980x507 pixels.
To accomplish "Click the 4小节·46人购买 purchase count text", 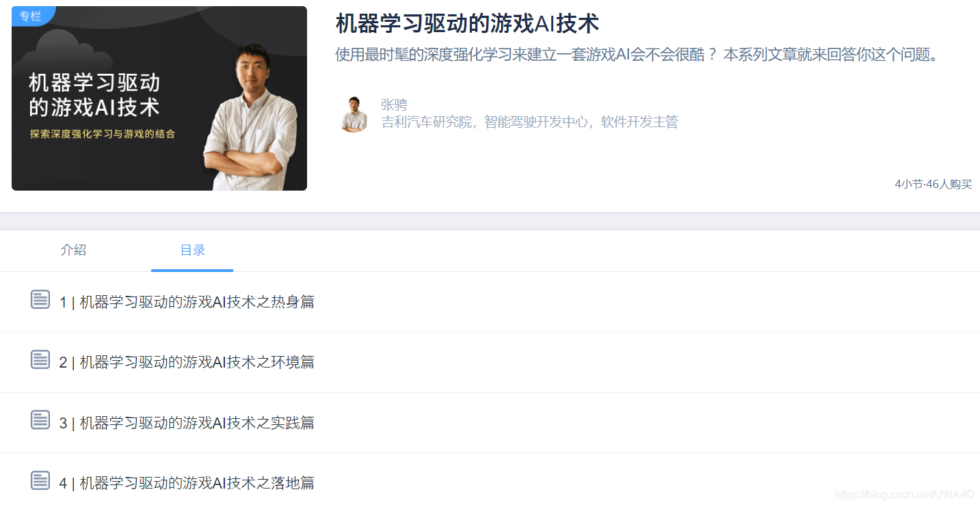I will 933,184.
